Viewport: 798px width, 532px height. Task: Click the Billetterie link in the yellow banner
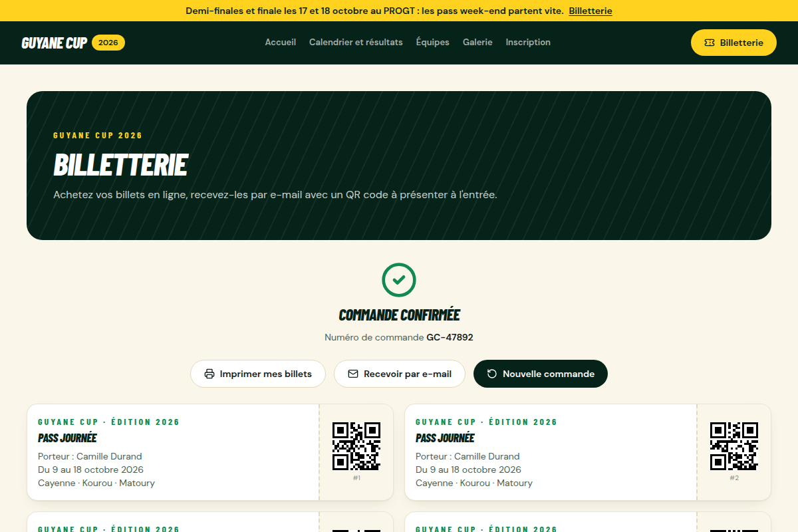(x=591, y=11)
